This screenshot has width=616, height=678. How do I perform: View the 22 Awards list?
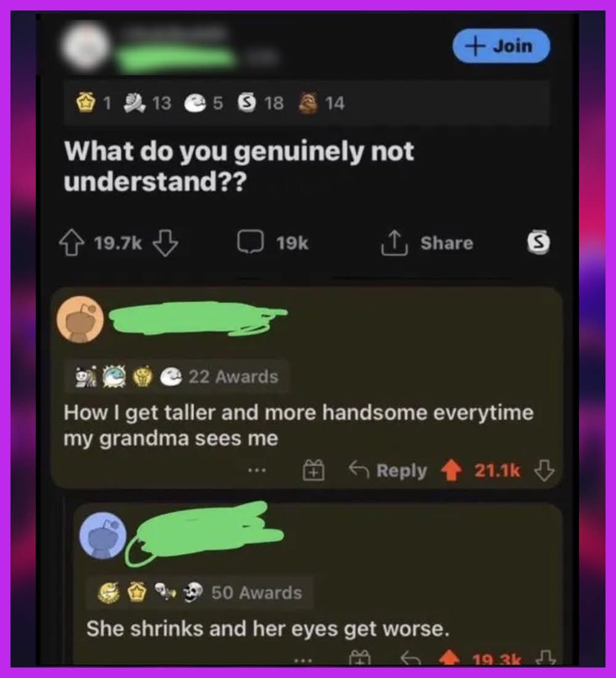pos(233,377)
